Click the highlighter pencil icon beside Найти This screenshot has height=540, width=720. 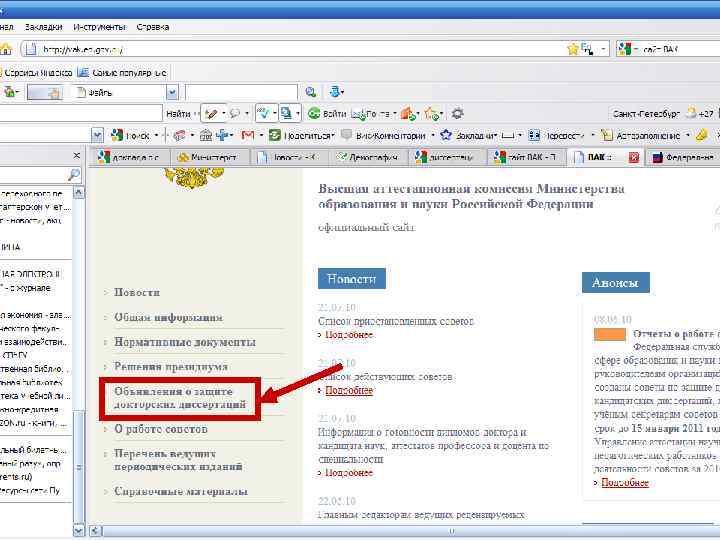pyautogui.click(x=211, y=113)
